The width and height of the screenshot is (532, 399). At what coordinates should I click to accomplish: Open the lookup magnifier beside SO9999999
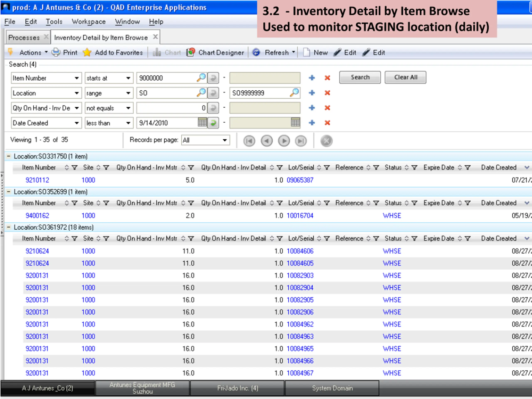coord(294,93)
